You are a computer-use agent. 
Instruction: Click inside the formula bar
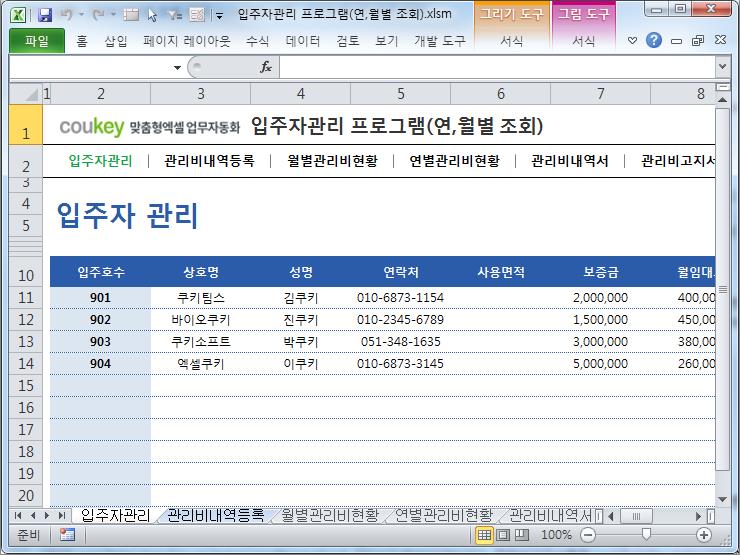point(496,67)
